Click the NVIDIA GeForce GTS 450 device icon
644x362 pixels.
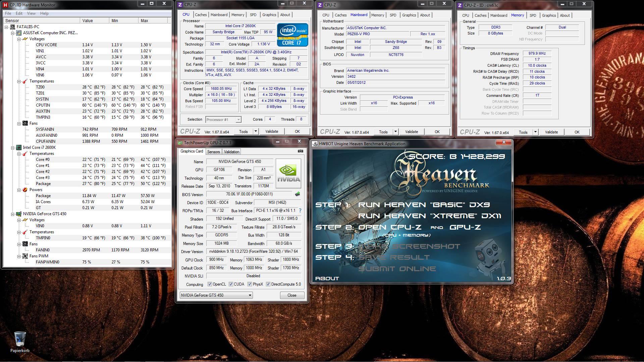click(x=18, y=214)
